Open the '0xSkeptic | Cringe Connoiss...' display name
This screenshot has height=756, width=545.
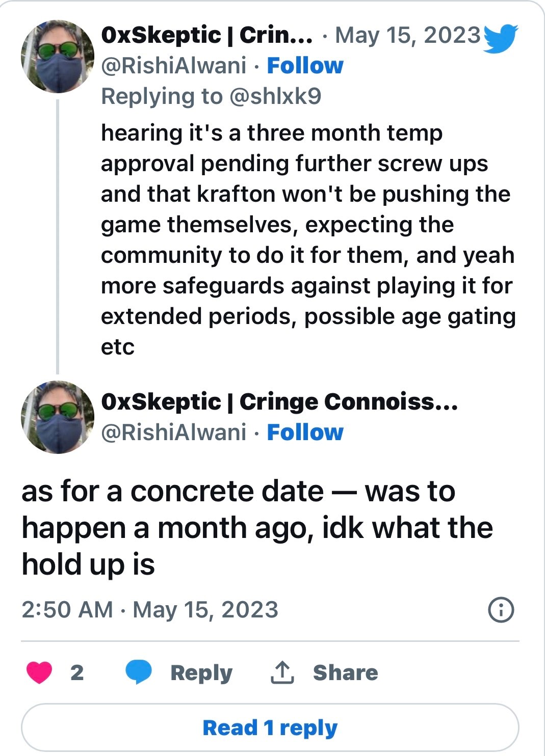coord(279,402)
